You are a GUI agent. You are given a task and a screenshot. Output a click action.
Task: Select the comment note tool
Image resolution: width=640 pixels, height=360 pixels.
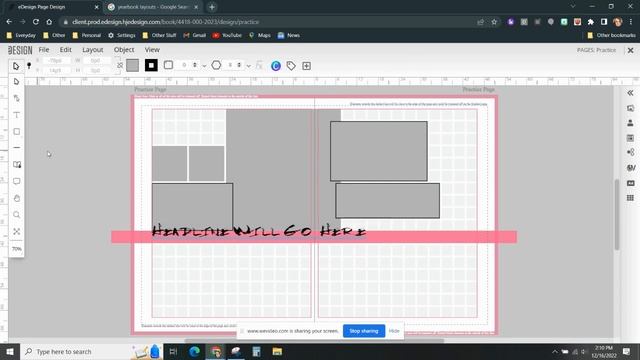click(x=16, y=181)
